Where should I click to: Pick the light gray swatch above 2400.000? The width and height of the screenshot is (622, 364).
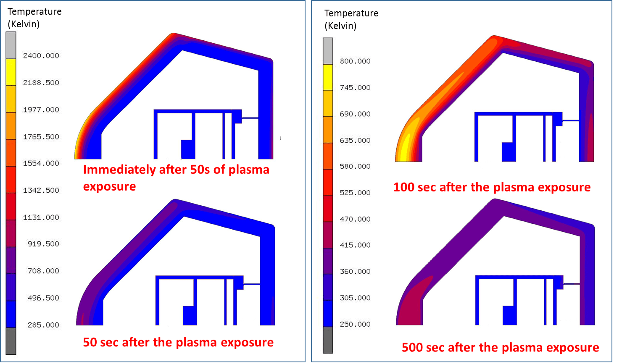pos(11,45)
